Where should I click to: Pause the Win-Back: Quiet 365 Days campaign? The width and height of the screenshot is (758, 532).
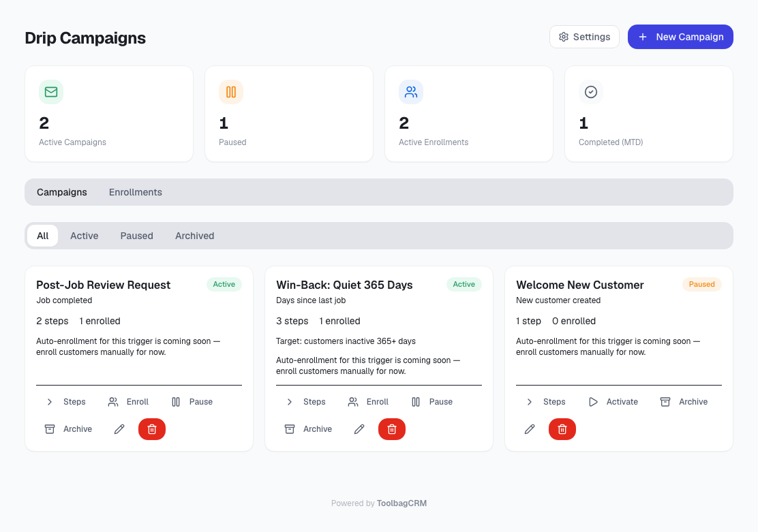coord(431,402)
